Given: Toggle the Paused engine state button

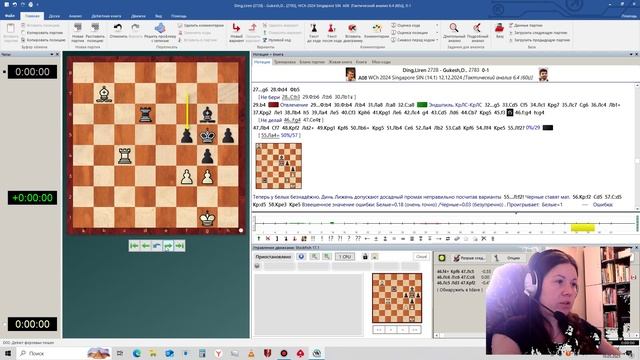Looking at the screenshot, I should tap(273, 257).
